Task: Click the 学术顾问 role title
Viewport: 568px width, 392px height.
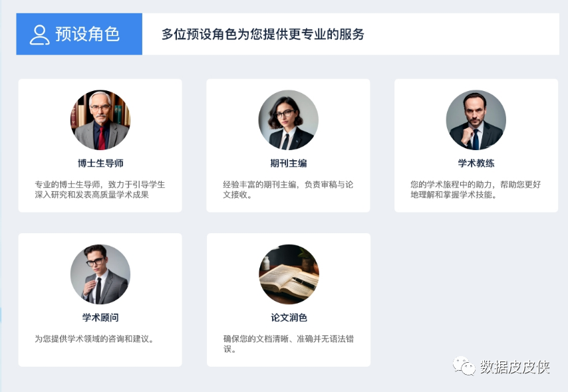Action: (x=100, y=318)
